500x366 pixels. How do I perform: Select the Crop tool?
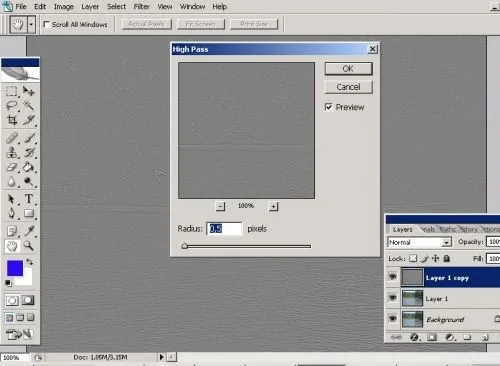pyautogui.click(x=12, y=120)
